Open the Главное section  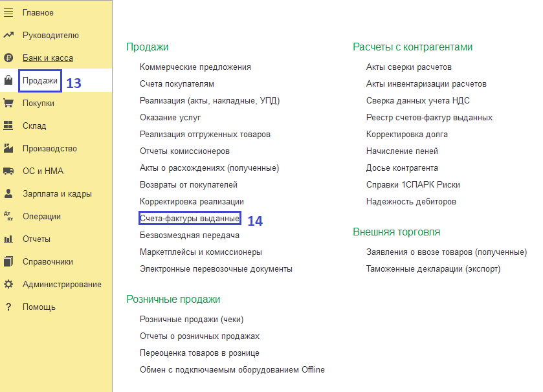(38, 13)
